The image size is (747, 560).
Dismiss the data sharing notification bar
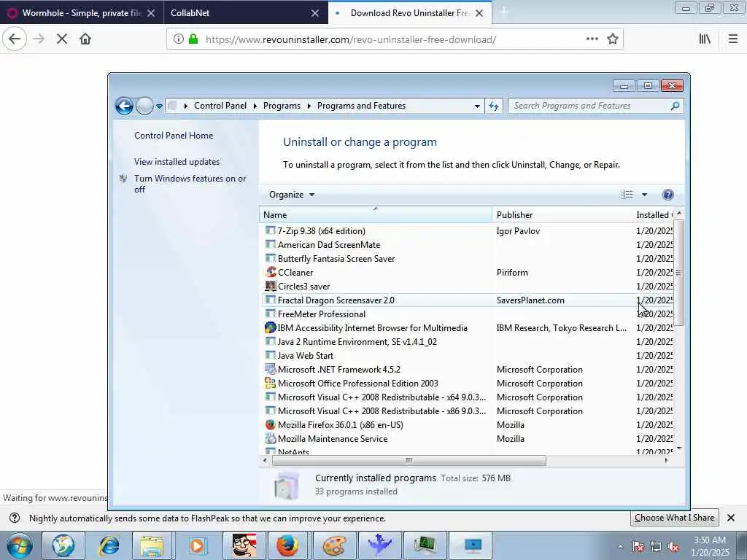click(731, 518)
